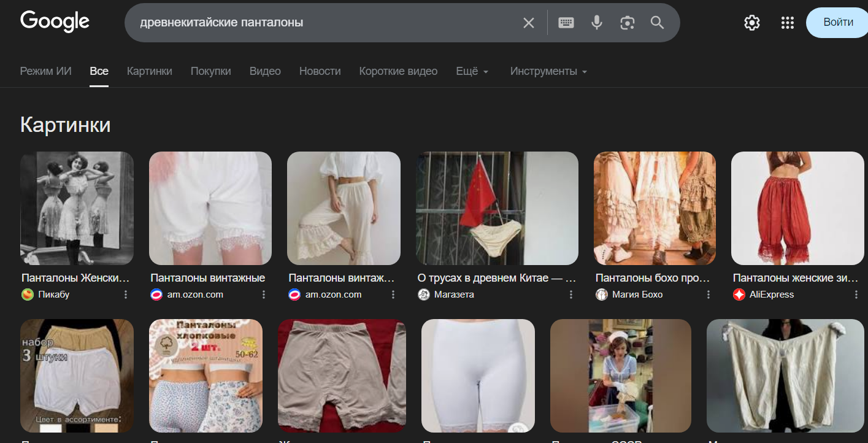Go to the Видео tab
The width and height of the screenshot is (868, 443).
265,71
